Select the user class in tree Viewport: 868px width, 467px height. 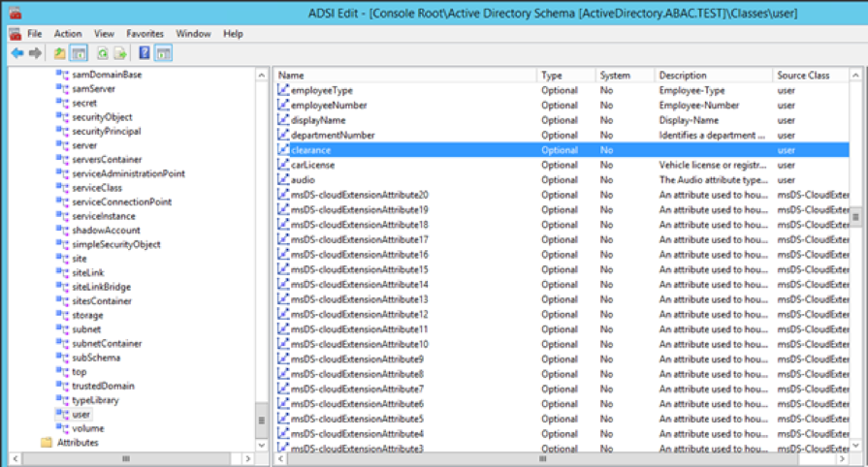click(x=80, y=415)
